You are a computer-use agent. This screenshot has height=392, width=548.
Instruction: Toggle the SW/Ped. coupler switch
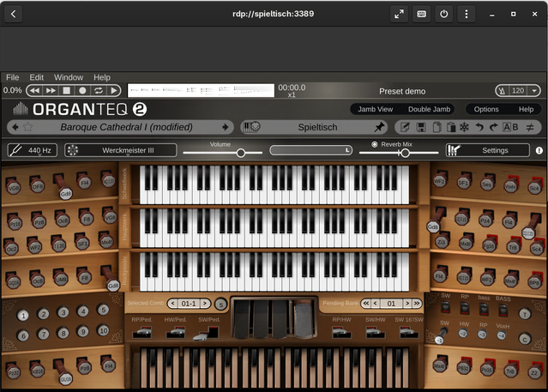point(207,333)
